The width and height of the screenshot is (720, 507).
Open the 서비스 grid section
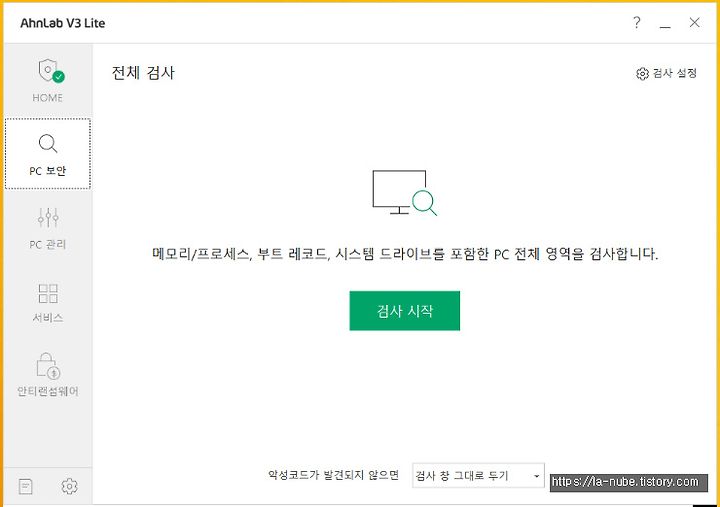pos(48,303)
